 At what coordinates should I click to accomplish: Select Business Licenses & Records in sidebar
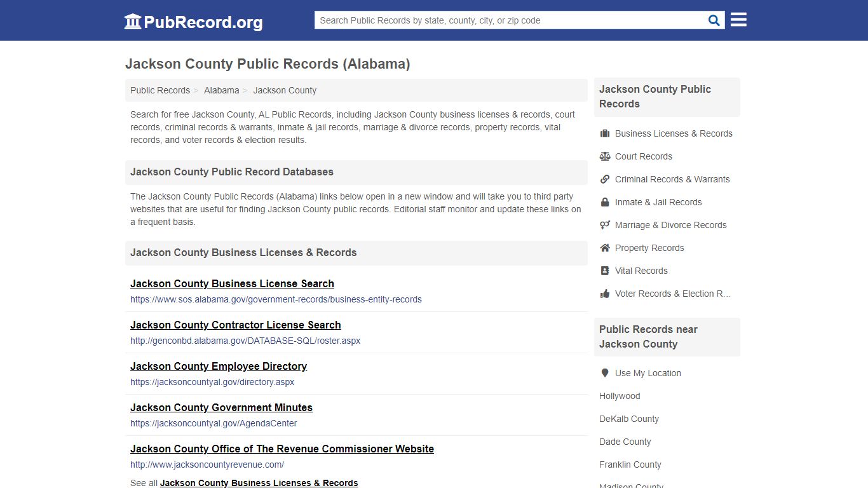point(674,133)
